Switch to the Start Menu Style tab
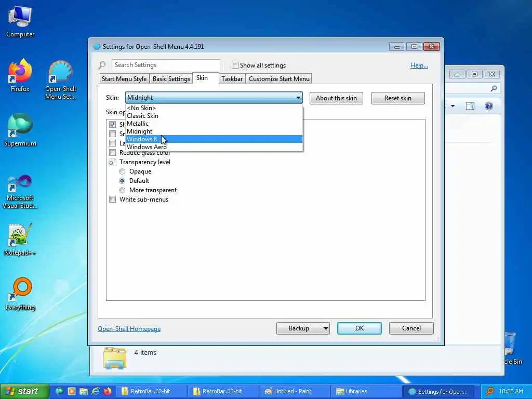Image resolution: width=532 pixels, height=399 pixels. 124,79
